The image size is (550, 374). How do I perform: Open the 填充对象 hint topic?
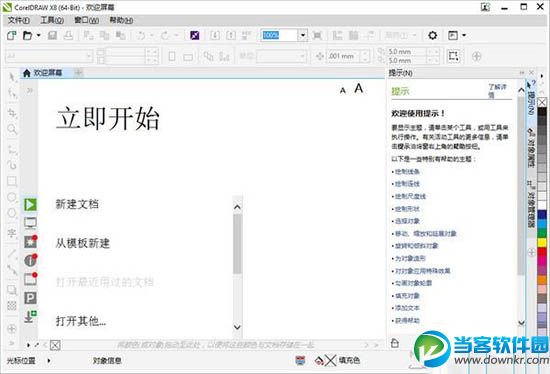point(407,296)
